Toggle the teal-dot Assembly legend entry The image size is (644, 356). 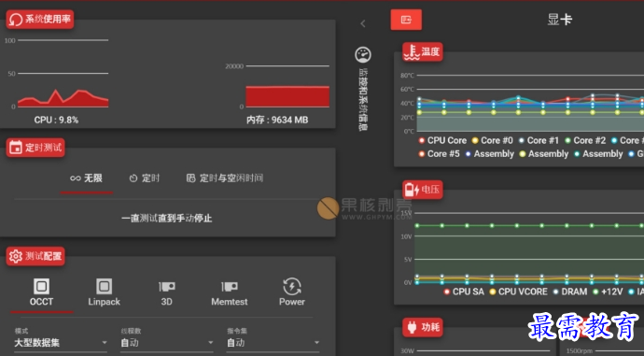[598, 154]
